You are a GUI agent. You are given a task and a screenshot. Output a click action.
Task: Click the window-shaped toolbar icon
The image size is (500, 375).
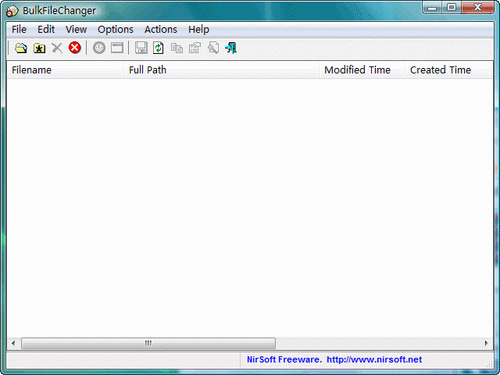(x=117, y=48)
